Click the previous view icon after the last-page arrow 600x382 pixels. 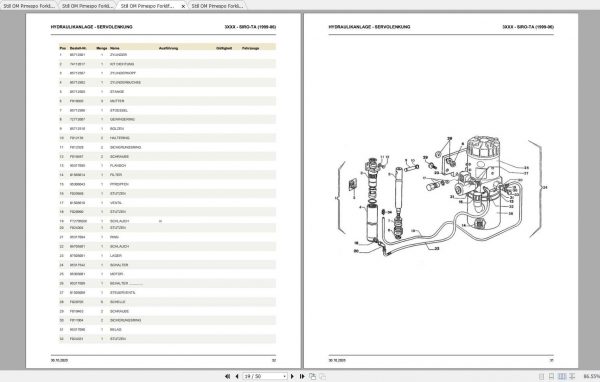click(312, 376)
